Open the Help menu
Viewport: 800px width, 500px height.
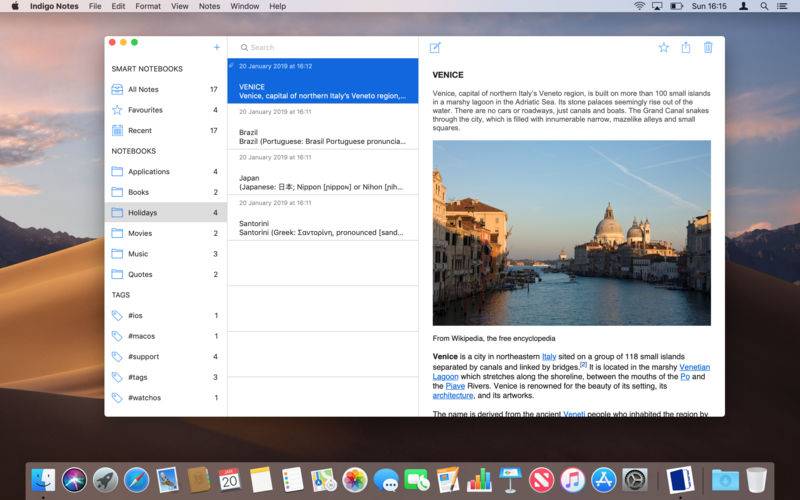click(278, 6)
